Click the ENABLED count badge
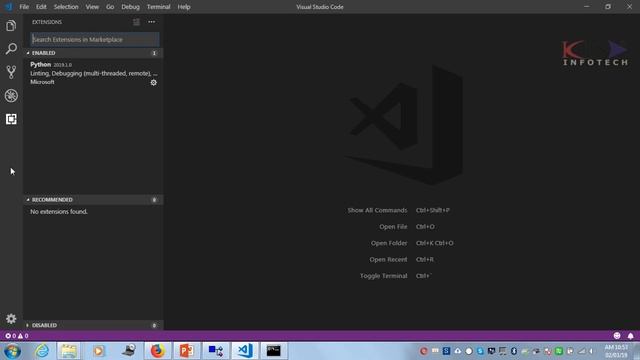This screenshot has width=640, height=360. [x=154, y=53]
